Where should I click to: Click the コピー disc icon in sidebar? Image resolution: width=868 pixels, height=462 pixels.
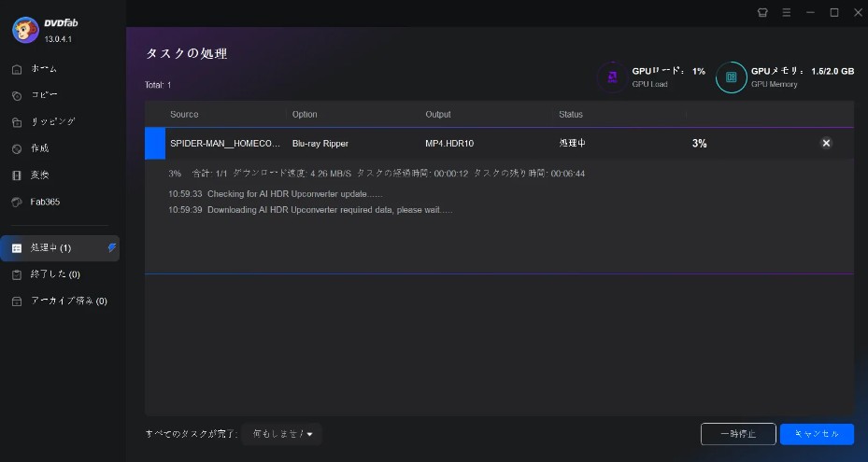pos(17,96)
